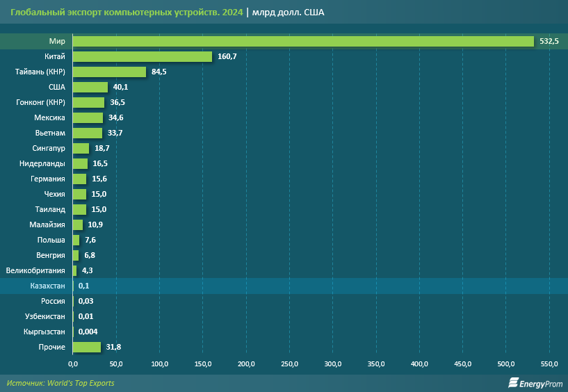Screen dimensions: 568x392
Task: Click the EnergyProm logo icon
Action: (514, 382)
